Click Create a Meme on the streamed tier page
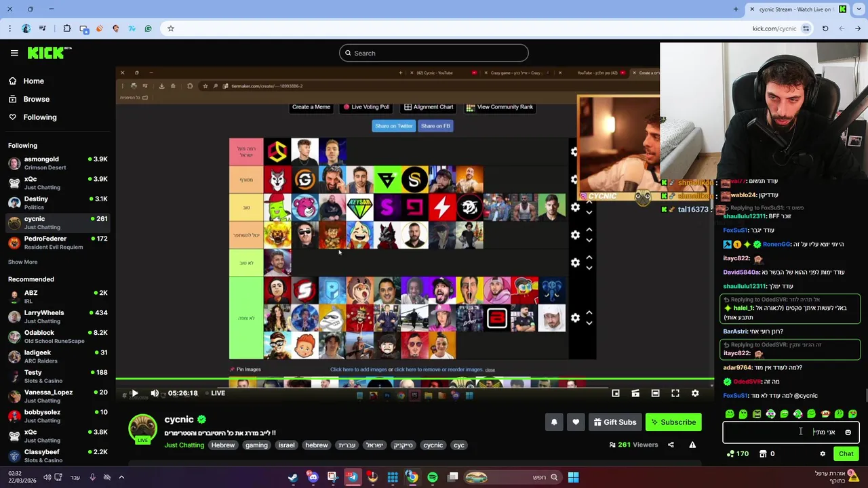 pos(311,107)
